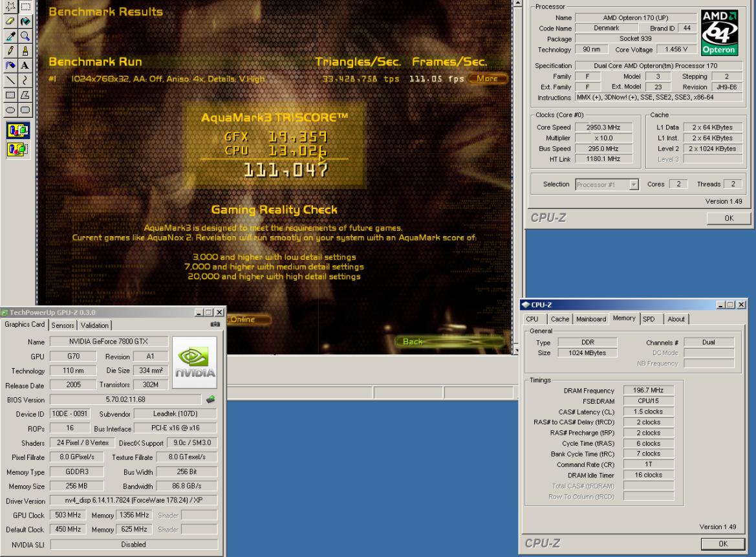Select the Memory tab in CPU-Z
This screenshot has width=756, height=557.
624,318
